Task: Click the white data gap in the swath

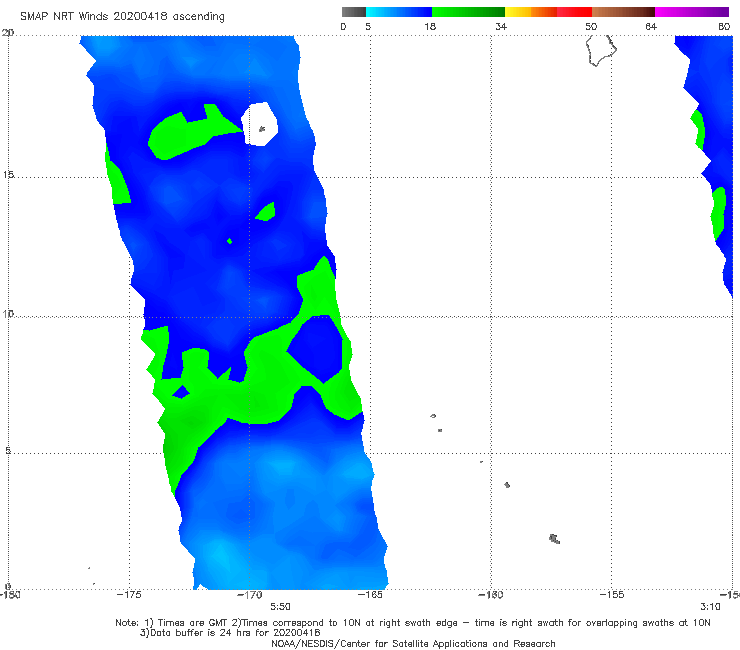Action: click(x=259, y=124)
